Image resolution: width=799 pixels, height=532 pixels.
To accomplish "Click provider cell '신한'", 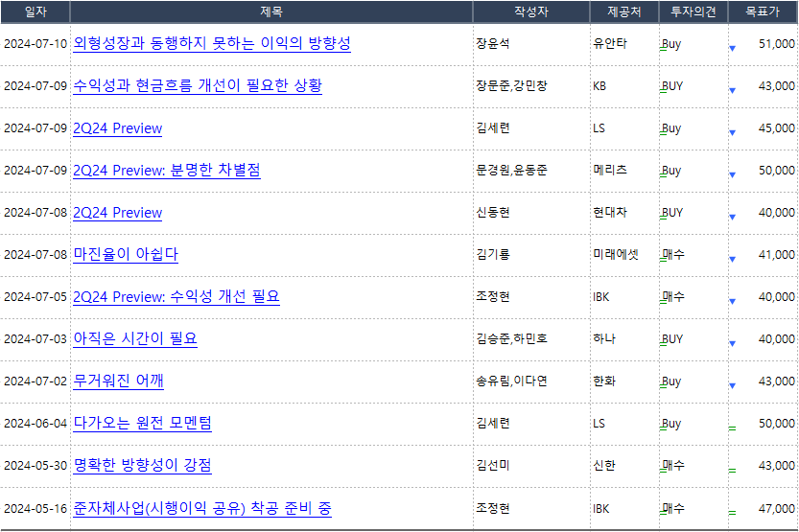I will coord(604,465).
